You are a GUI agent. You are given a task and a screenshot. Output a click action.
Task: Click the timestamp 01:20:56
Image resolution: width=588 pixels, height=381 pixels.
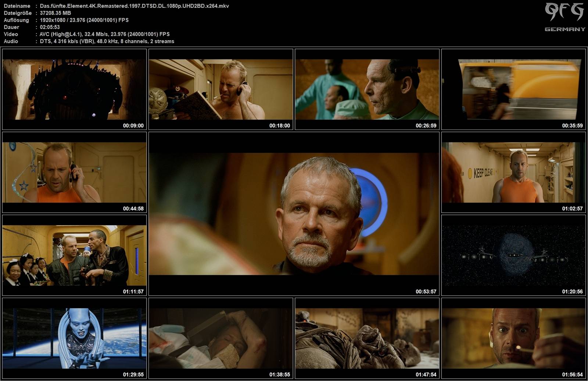tap(572, 291)
